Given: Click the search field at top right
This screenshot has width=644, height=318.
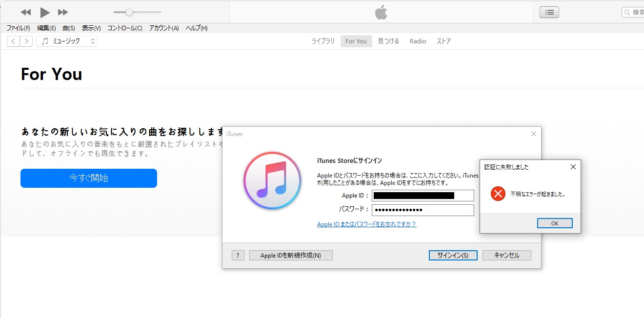Looking at the screenshot, I should [633, 12].
